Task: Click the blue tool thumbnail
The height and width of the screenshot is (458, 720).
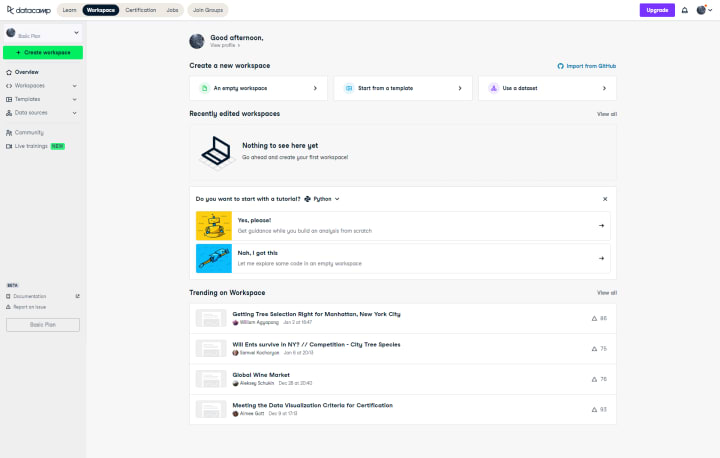Action: tap(214, 258)
